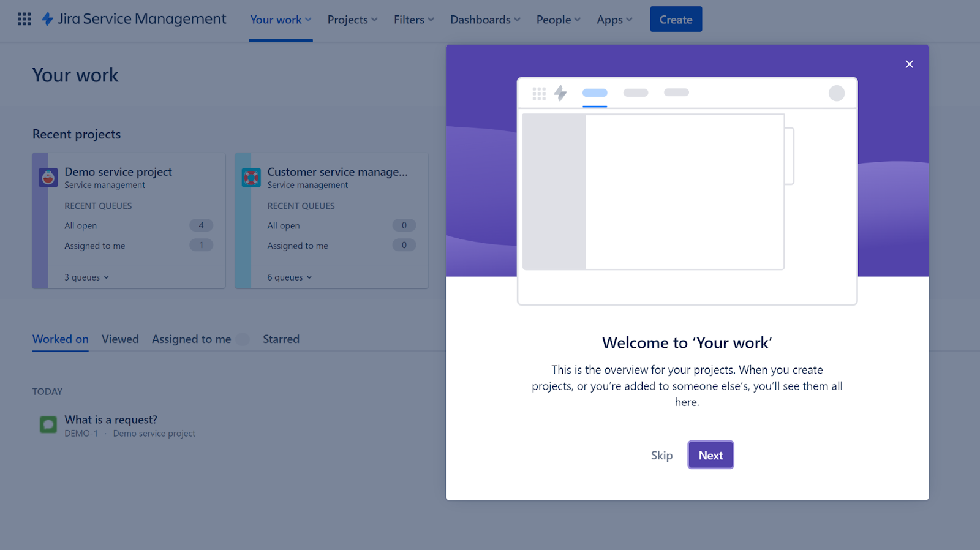The image size is (980, 550).
Task: Click the Jira Service Management logo
Action: coord(134,19)
